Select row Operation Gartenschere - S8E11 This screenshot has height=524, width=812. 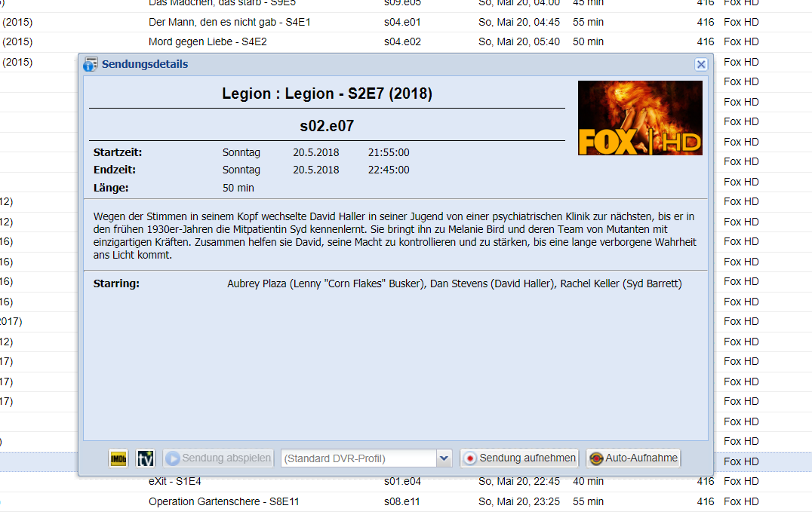223,501
